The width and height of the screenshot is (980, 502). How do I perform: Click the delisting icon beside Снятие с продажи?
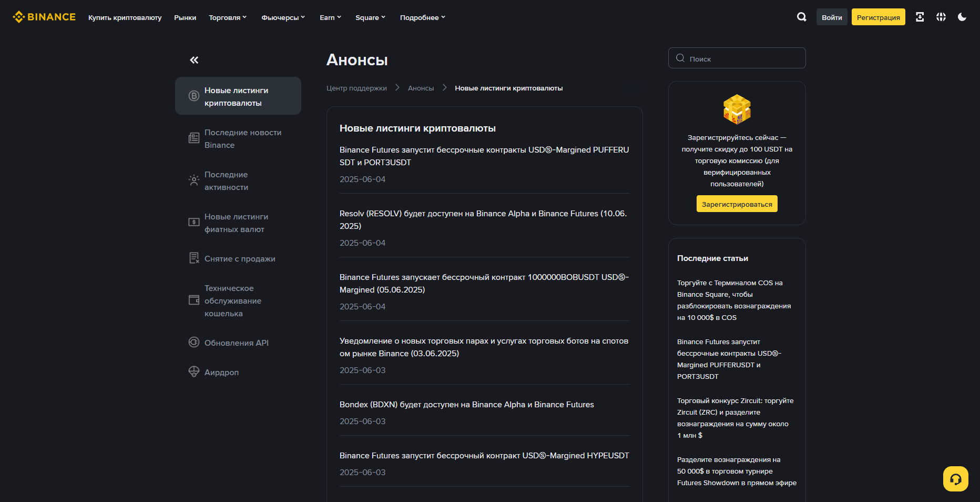[x=194, y=258]
